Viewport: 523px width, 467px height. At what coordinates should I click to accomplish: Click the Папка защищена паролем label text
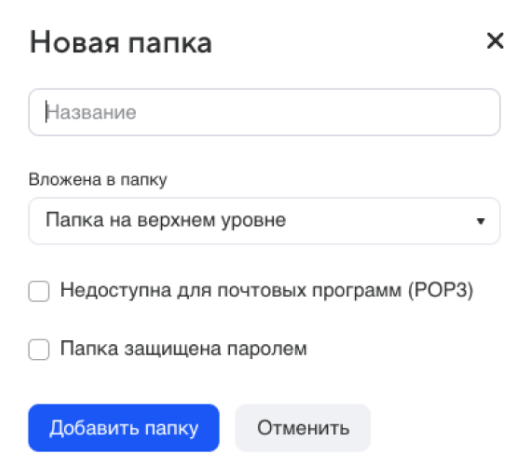[183, 349]
